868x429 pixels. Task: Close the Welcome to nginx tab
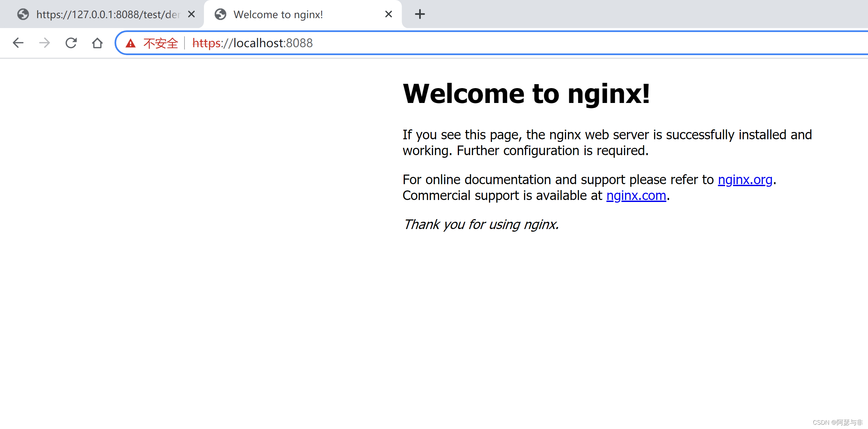[x=388, y=14]
